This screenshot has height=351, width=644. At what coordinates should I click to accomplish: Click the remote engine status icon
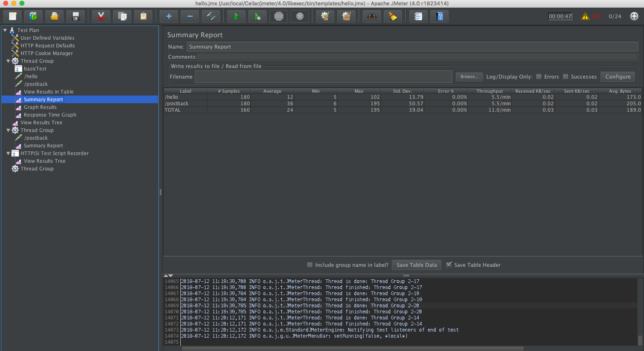tap(634, 16)
